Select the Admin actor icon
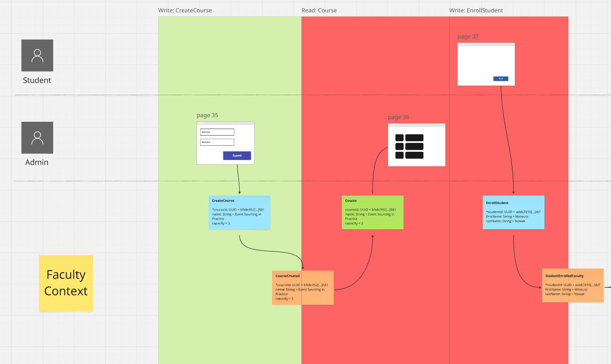Screen dimensions: 611x364 37,138
